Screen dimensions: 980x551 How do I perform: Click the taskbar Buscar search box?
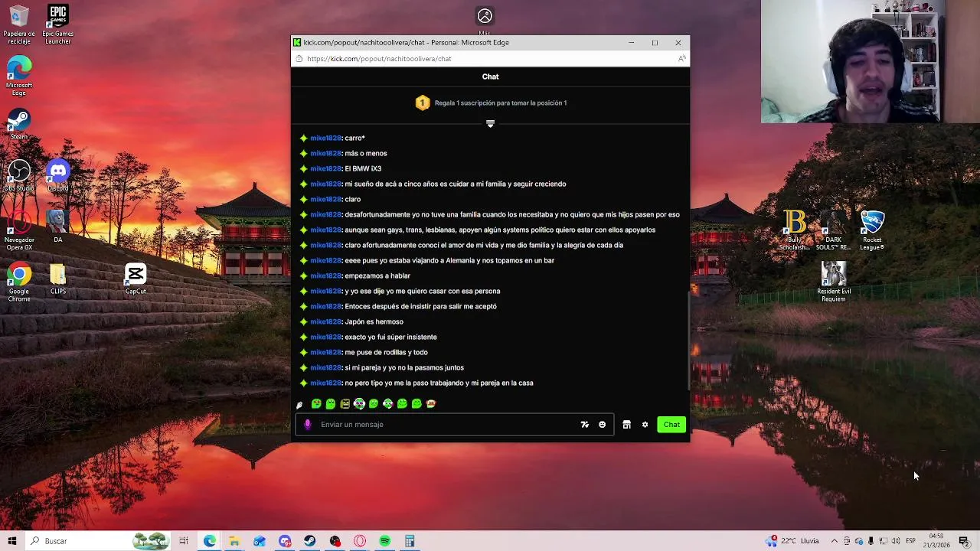(100, 541)
